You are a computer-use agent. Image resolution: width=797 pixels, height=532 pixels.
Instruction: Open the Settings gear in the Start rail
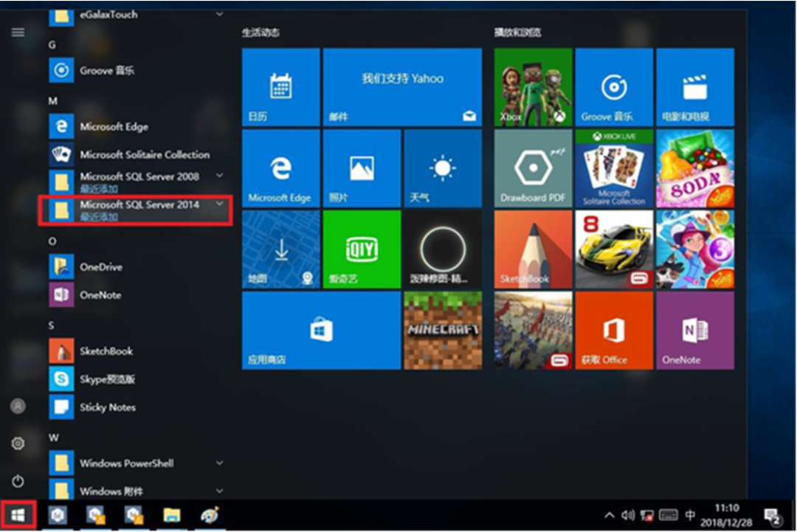18,443
